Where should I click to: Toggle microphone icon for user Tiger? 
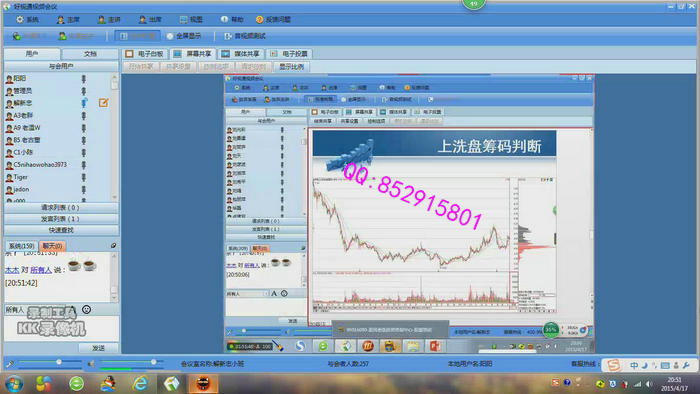83,178
